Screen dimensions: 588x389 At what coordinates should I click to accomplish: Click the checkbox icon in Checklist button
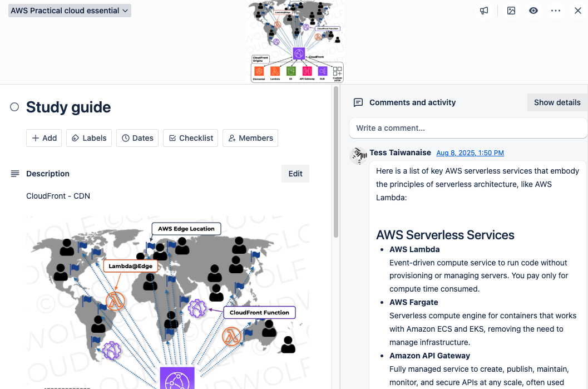pyautogui.click(x=172, y=138)
